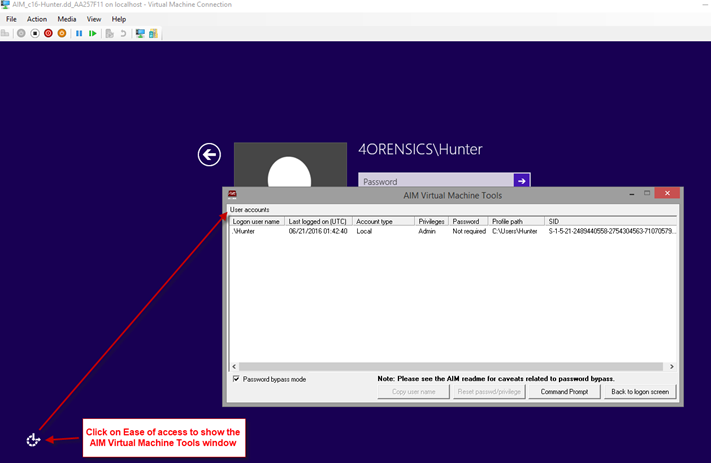Sort by Logon user name column

(x=257, y=221)
